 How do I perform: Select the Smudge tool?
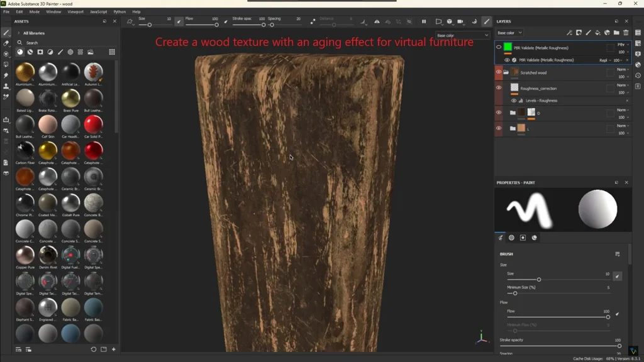[x=6, y=75]
